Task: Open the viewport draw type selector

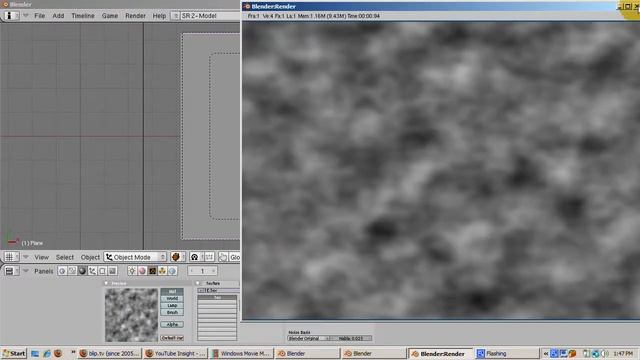Action: tap(178, 257)
